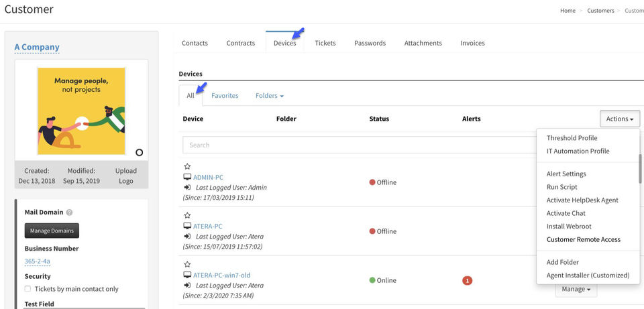Open the A Company name link
This screenshot has width=644, height=309.
click(37, 47)
